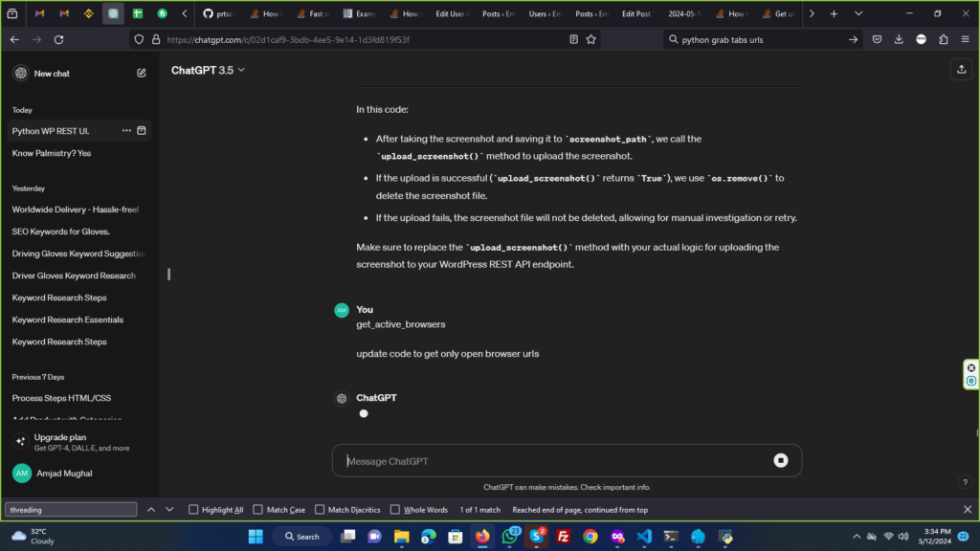Open the Firefox downloads panel
Screen dimensions: 980x551
899,39
